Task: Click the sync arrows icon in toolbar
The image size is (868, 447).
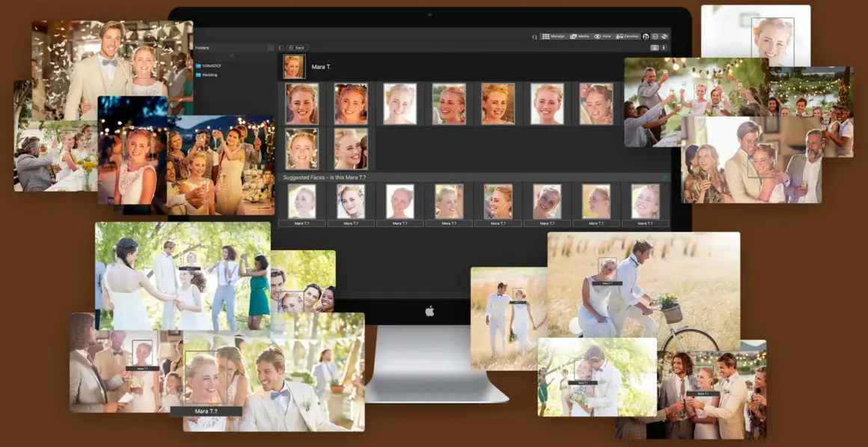Action: click(664, 37)
